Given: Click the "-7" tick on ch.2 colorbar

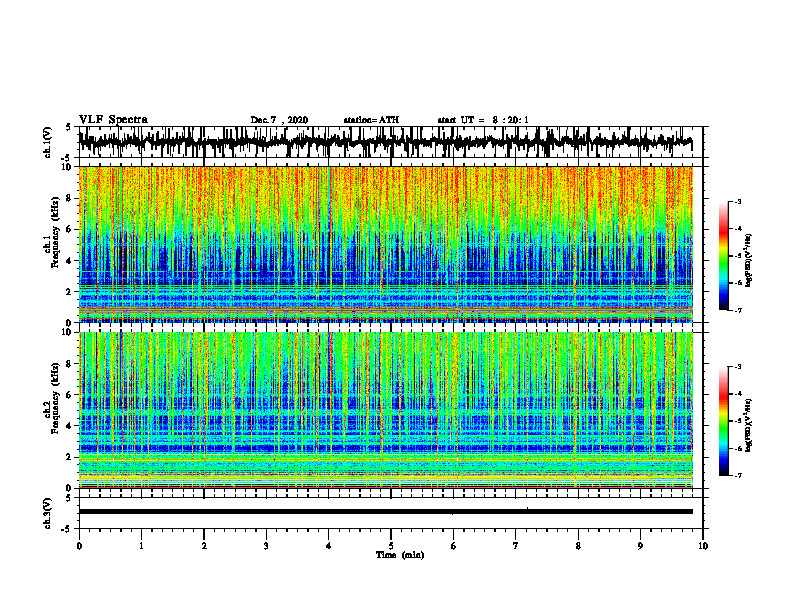Looking at the screenshot, I should 738,475.
